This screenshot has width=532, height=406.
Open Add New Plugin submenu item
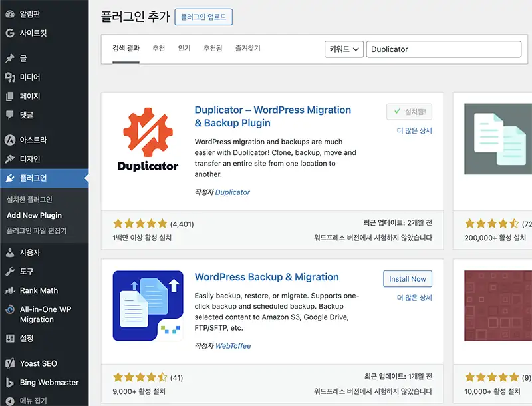click(x=35, y=215)
